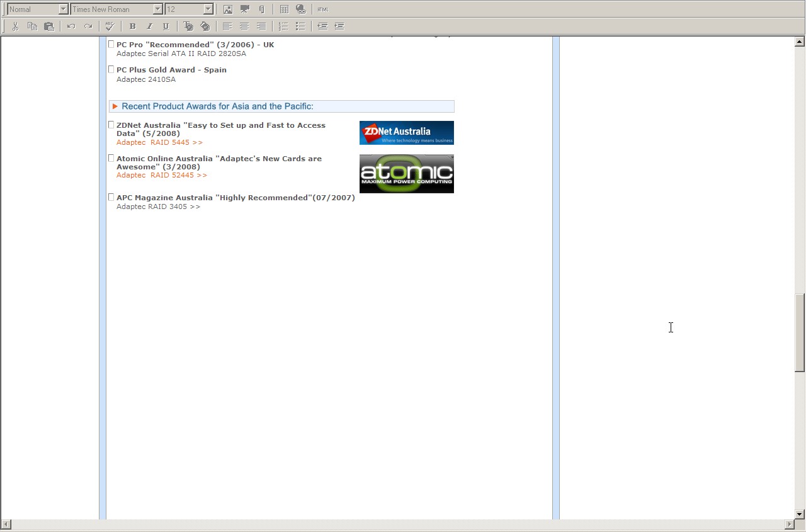The width and height of the screenshot is (806, 532).
Task: Align text to the right
Action: point(261,26)
